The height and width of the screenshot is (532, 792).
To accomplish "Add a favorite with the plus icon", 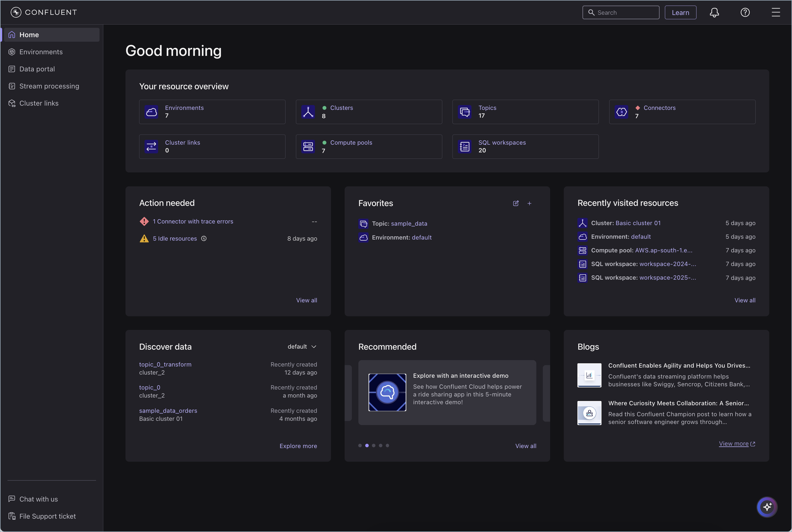I will tap(530, 203).
